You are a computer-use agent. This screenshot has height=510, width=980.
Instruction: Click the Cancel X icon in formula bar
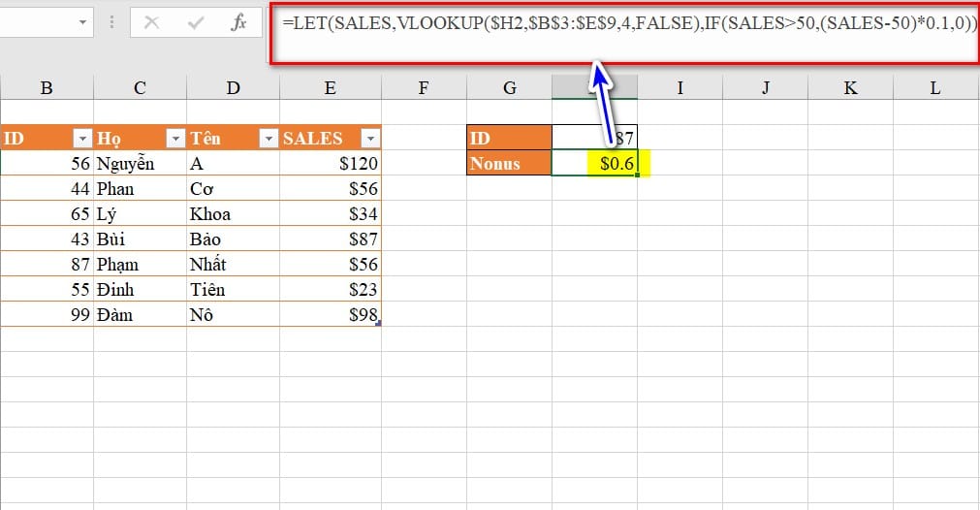pos(151,23)
